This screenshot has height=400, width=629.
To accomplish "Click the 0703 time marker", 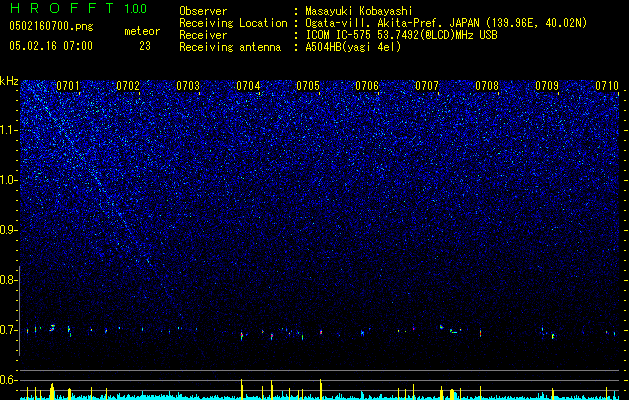I will click(188, 86).
